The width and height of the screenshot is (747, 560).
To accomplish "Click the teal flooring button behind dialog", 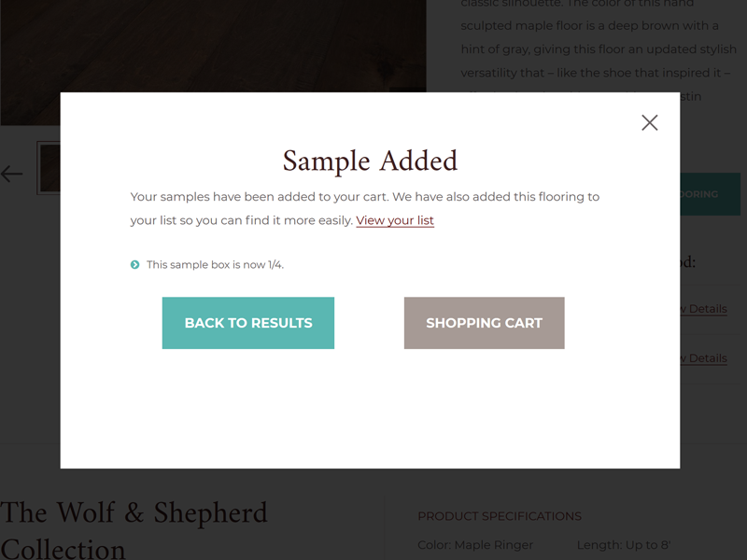I will 710,194.
